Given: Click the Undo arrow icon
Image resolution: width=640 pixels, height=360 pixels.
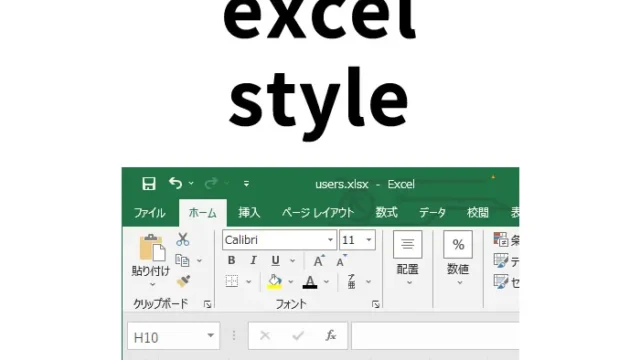Looking at the screenshot, I should pyautogui.click(x=176, y=183).
